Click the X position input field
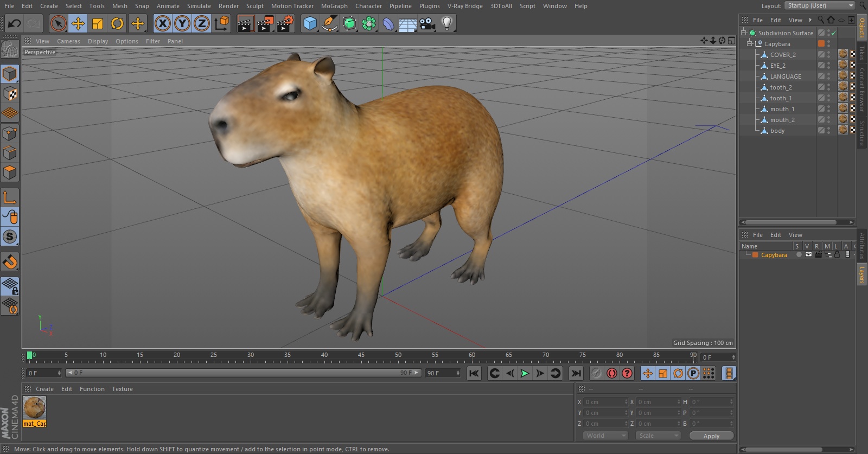Viewport: 868px width, 454px height. click(x=605, y=402)
